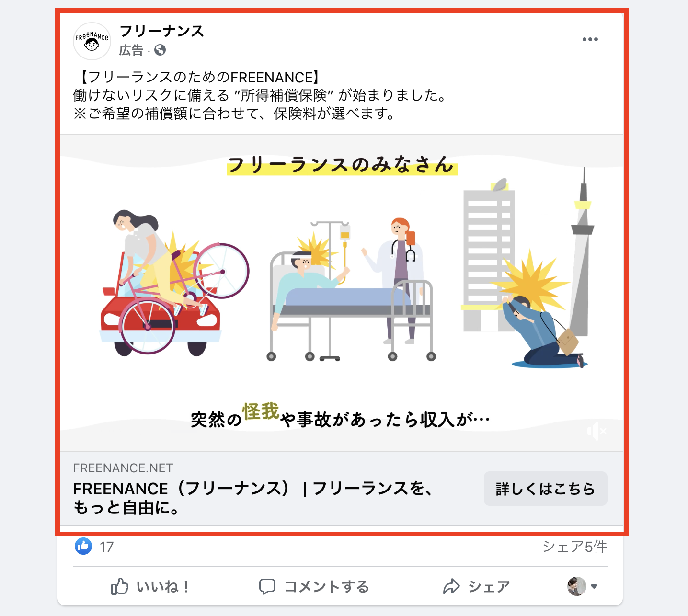The image size is (688, 616).
Task: Click the FREENANCE profile avatar
Action: click(x=92, y=41)
